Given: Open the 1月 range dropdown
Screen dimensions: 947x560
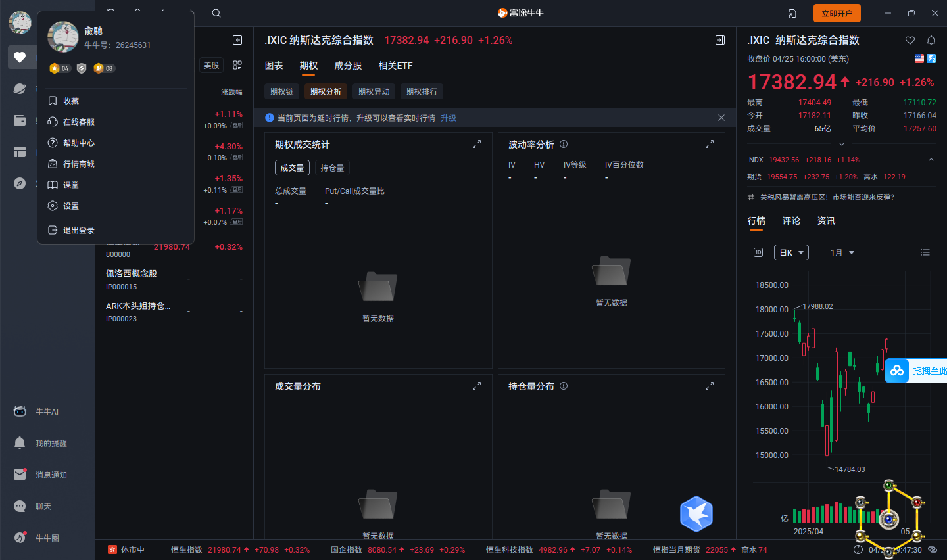Looking at the screenshot, I should 842,252.
